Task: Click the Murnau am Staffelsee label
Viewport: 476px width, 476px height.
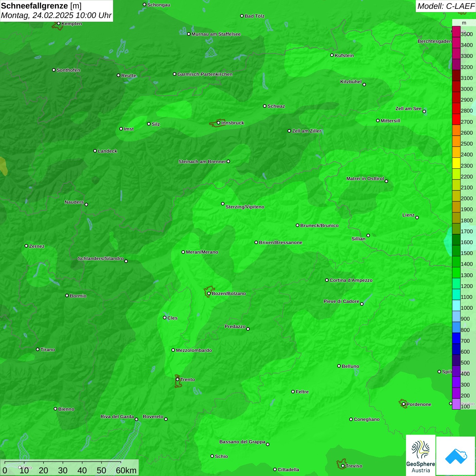Action: [216, 34]
